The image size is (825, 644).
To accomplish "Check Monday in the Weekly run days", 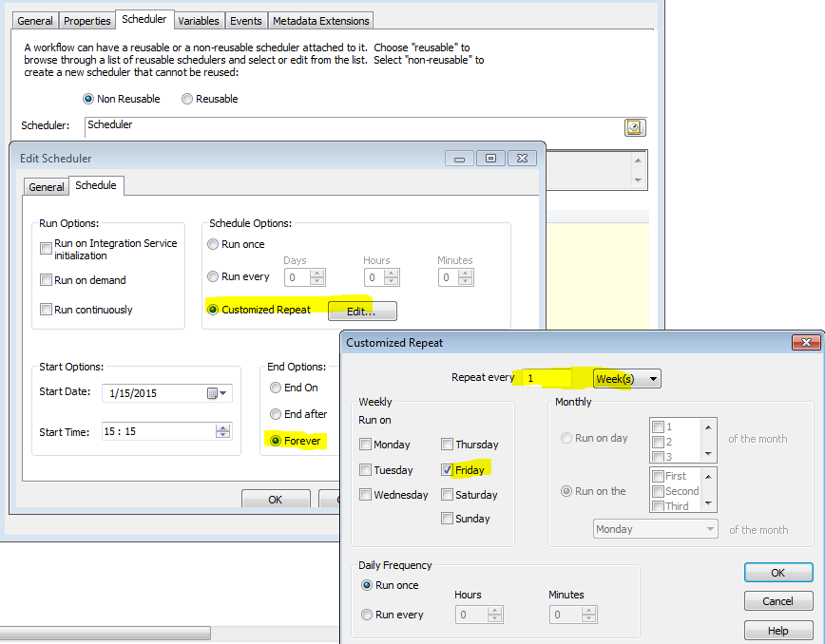I will coord(365,444).
